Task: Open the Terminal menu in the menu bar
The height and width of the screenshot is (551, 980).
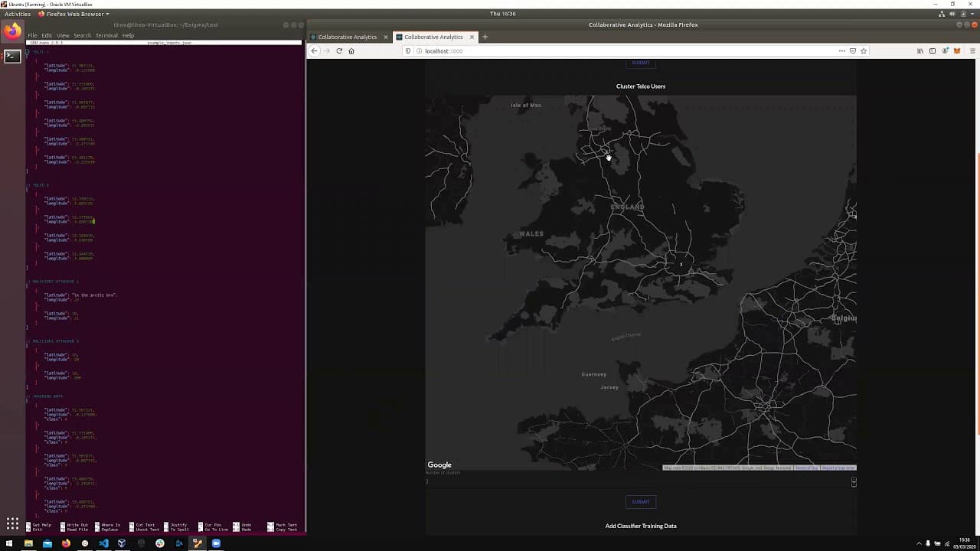Action: click(106, 36)
